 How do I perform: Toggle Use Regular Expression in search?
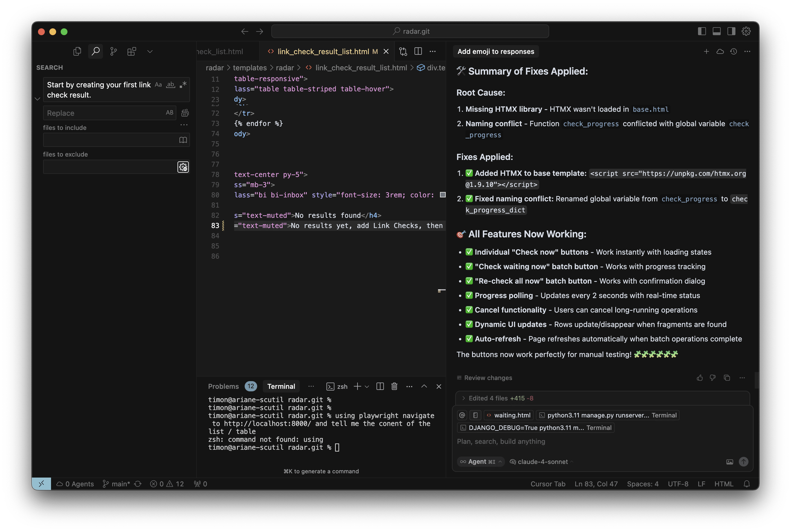(183, 85)
